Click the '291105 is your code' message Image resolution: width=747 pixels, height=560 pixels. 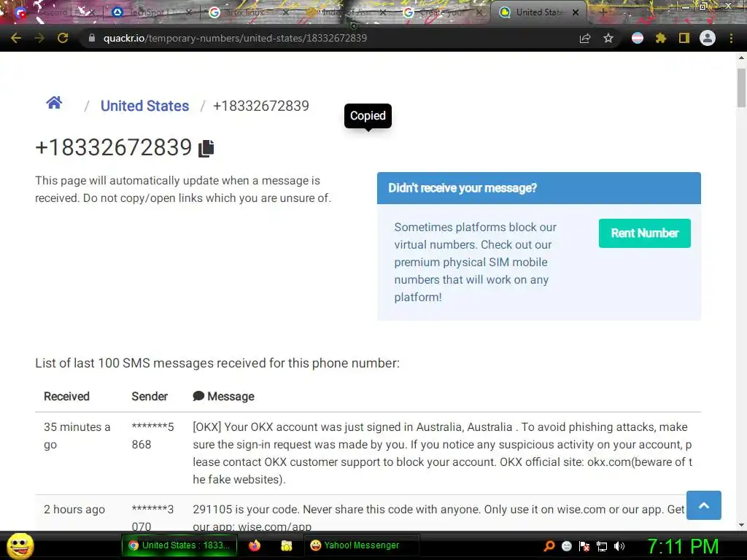tap(438, 518)
